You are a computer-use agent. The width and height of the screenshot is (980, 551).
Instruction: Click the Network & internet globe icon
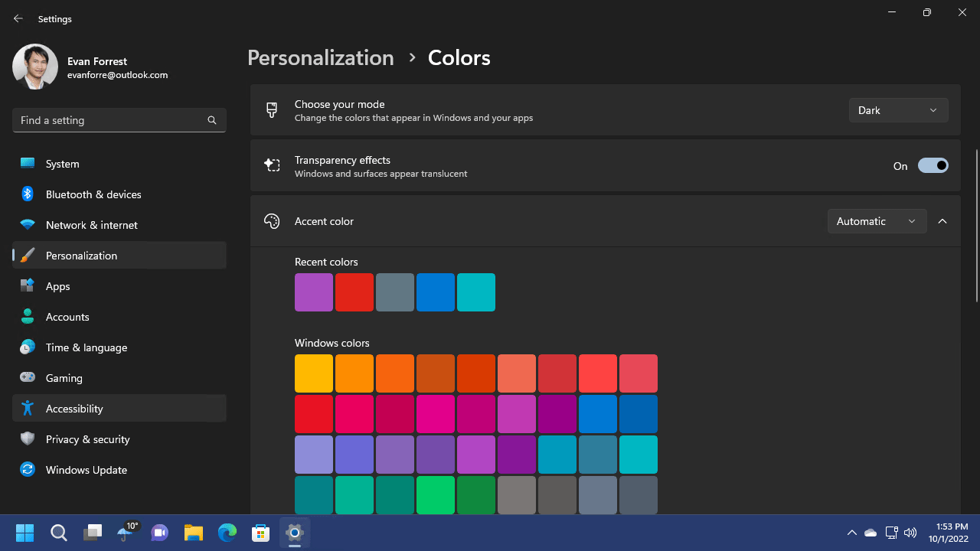tap(28, 225)
